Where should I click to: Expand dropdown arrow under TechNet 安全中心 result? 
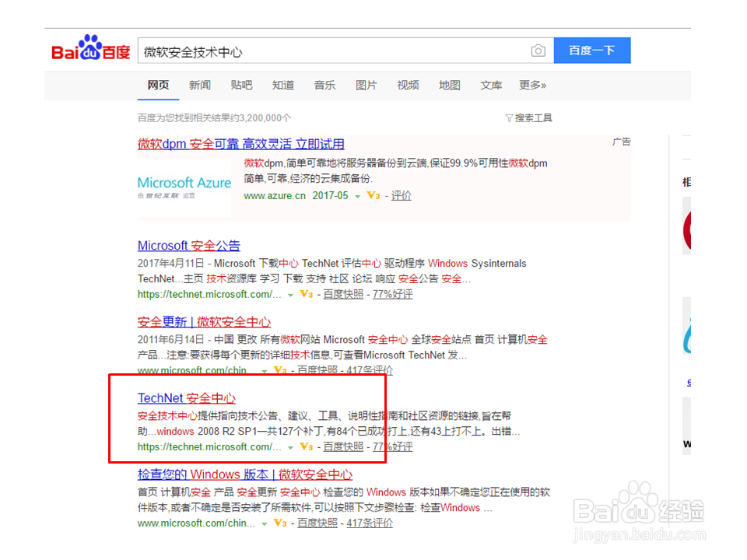pos(290,448)
